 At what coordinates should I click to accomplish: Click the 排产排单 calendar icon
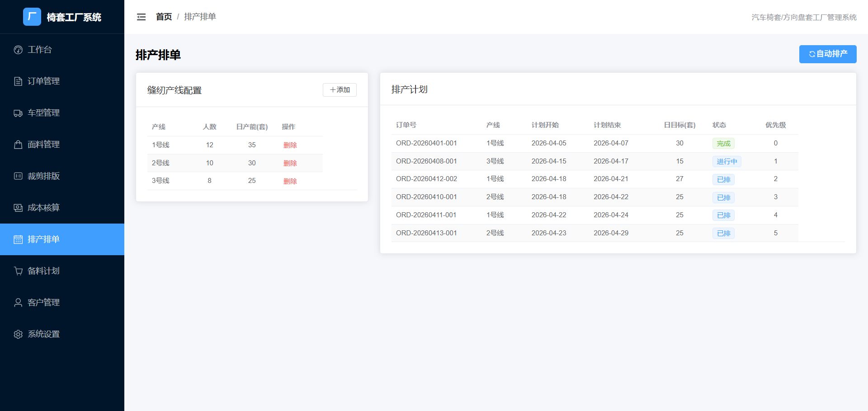[x=18, y=239]
